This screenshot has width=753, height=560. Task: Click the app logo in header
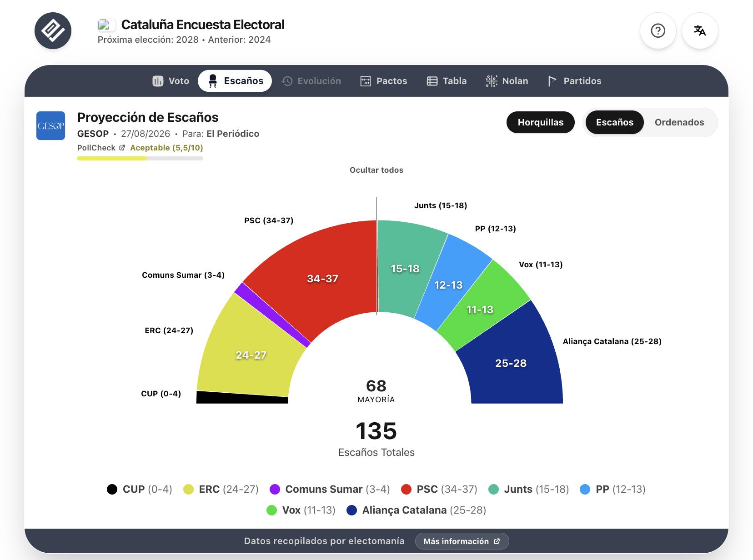[x=53, y=31]
